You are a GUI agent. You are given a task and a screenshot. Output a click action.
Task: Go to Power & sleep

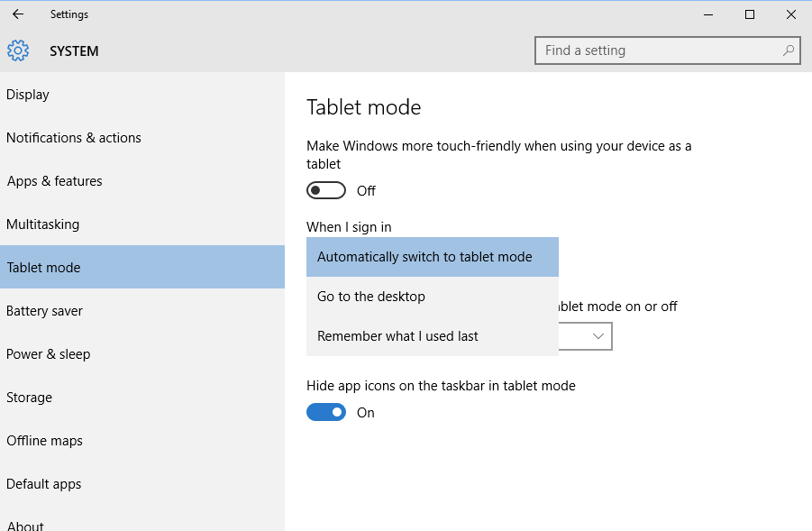[x=142, y=353]
